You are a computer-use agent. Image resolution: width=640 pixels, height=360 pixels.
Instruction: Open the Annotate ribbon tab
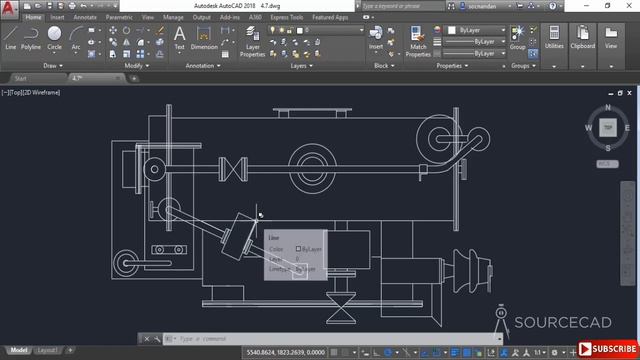click(x=85, y=17)
